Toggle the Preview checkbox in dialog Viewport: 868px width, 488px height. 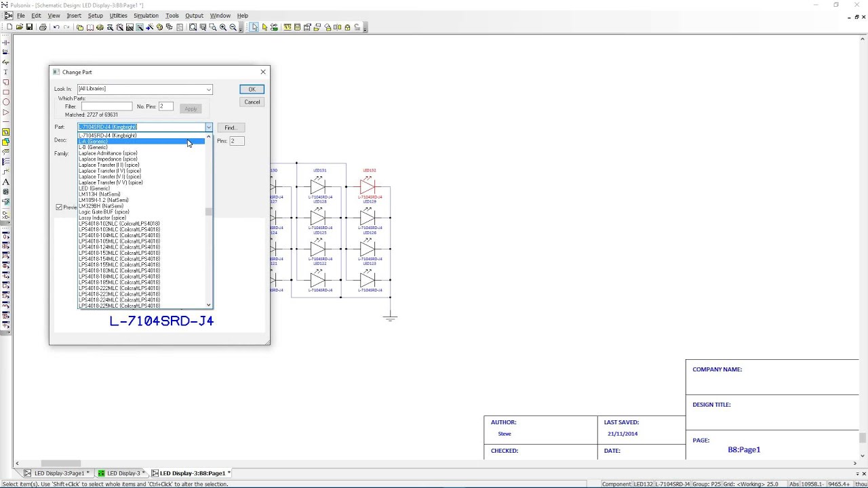click(x=59, y=207)
